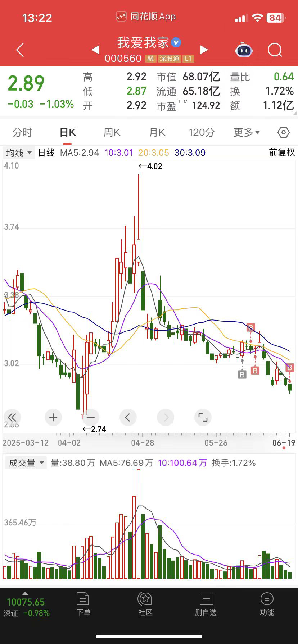
Task: Move chart right with the chevron button
Action: (166, 417)
